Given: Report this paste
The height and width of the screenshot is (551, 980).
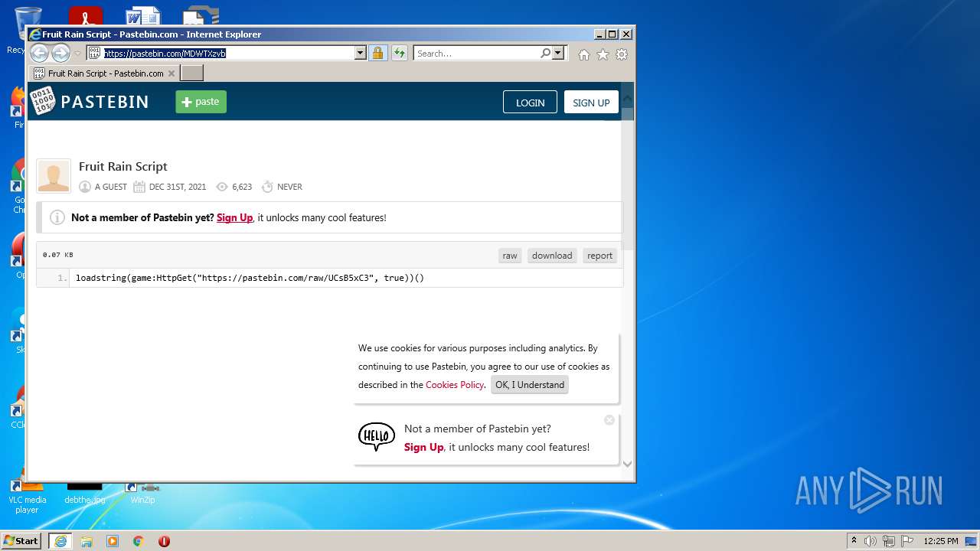Looking at the screenshot, I should point(599,256).
